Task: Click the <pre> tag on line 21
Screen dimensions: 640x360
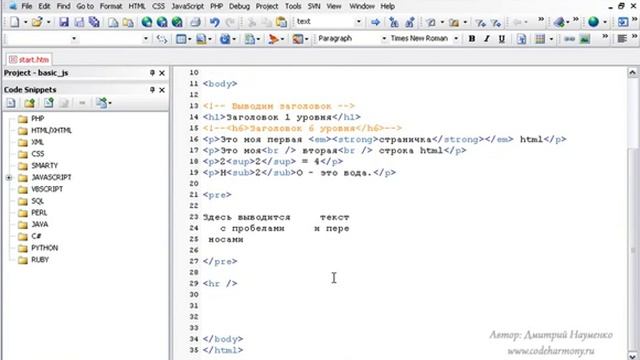Action: pyautogui.click(x=217, y=195)
